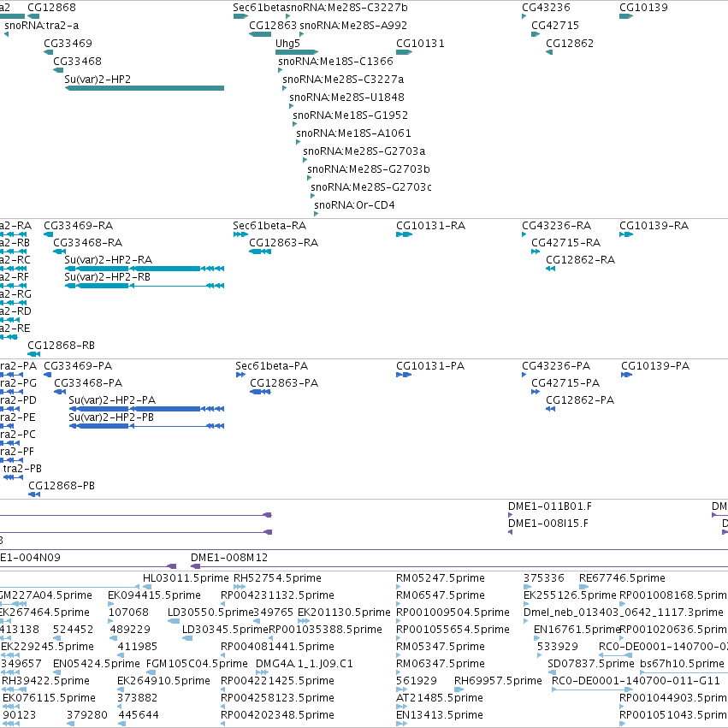Select the Sec61beta-PA protein label
The width and height of the screenshot is (728, 728).
[x=271, y=366]
